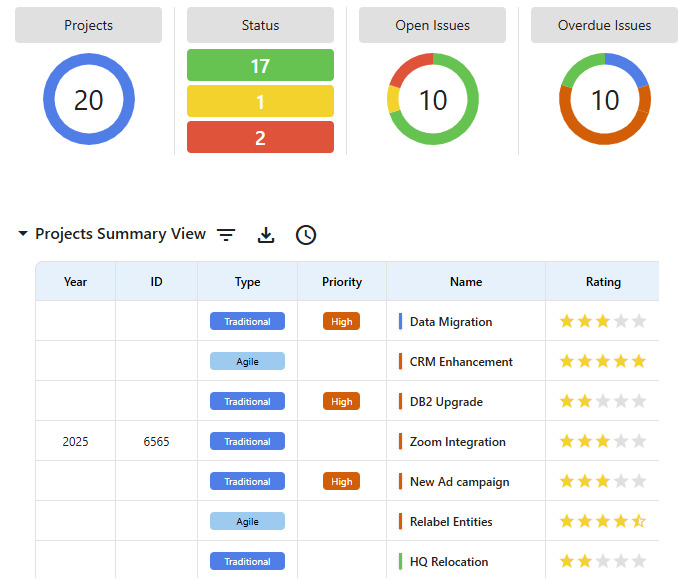Click the Status card header
The height and width of the screenshot is (578, 683).
click(260, 25)
